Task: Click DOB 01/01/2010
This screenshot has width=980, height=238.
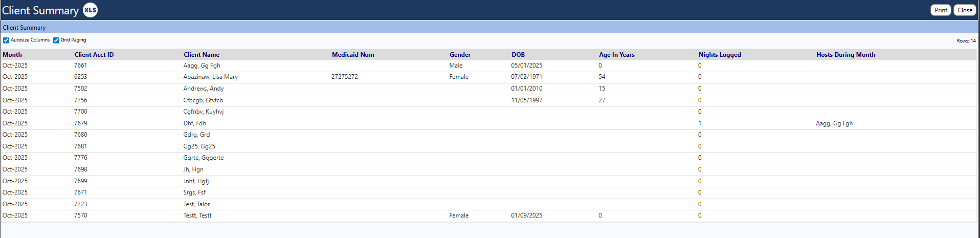Action: [527, 89]
